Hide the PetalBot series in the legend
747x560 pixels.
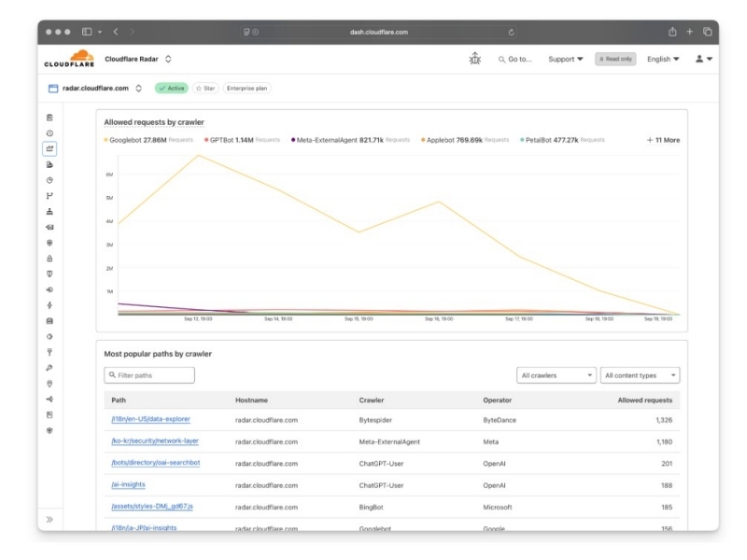[563, 140]
